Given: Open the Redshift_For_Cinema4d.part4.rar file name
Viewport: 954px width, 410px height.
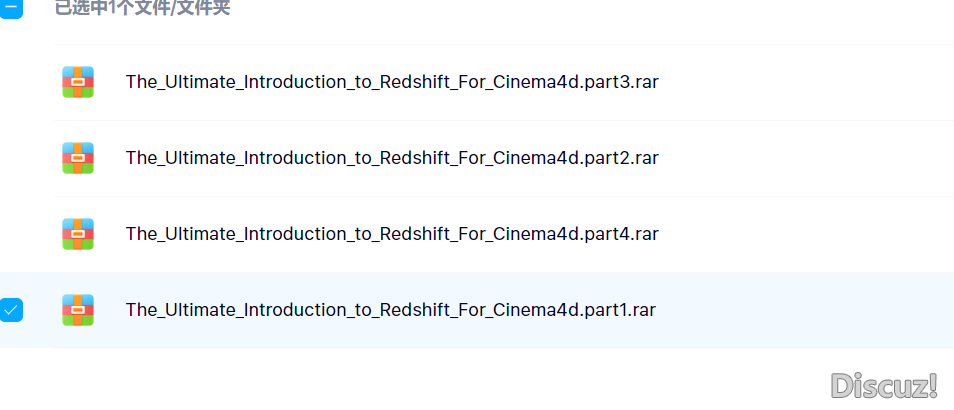Looking at the screenshot, I should (392, 234).
